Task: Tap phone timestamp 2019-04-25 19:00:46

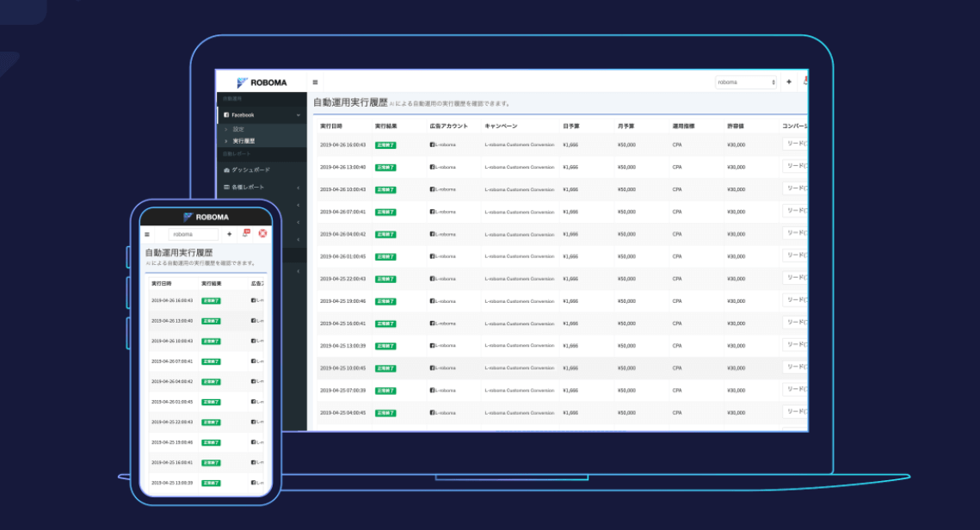Action: (x=172, y=442)
